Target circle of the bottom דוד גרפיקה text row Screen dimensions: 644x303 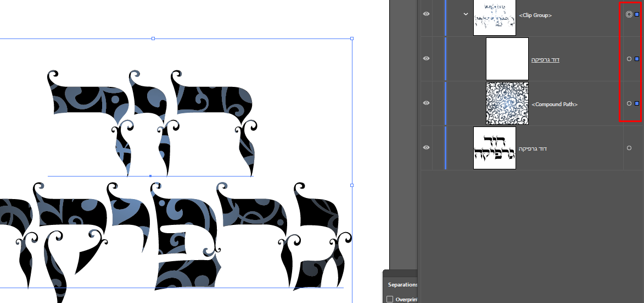(629, 148)
